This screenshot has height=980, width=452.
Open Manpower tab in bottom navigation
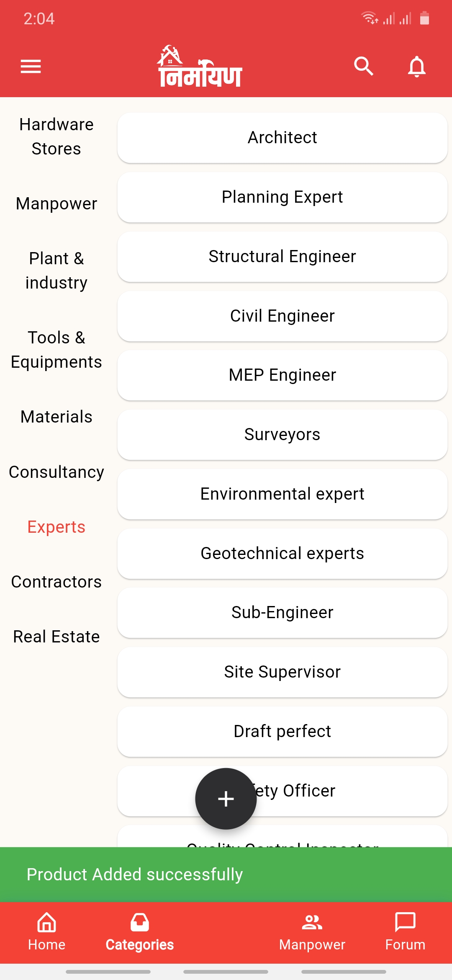pyautogui.click(x=312, y=932)
